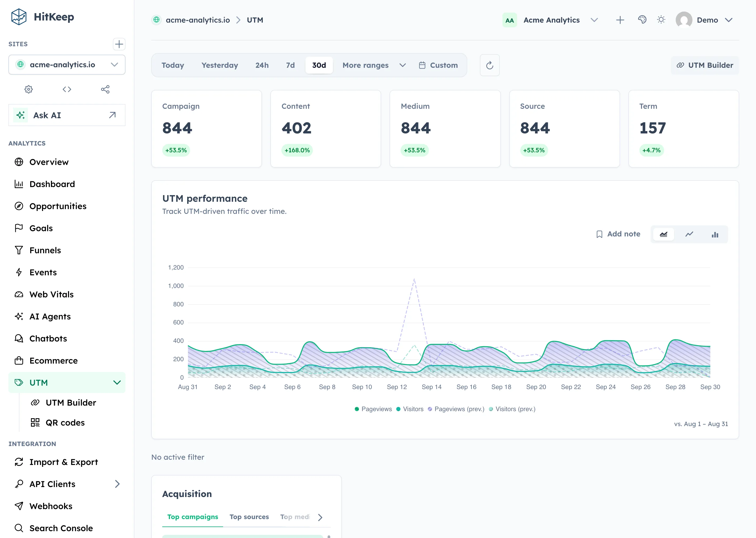This screenshot has height=538, width=756.
Task: Toggle Visitors series in legend
Action: coord(410,409)
